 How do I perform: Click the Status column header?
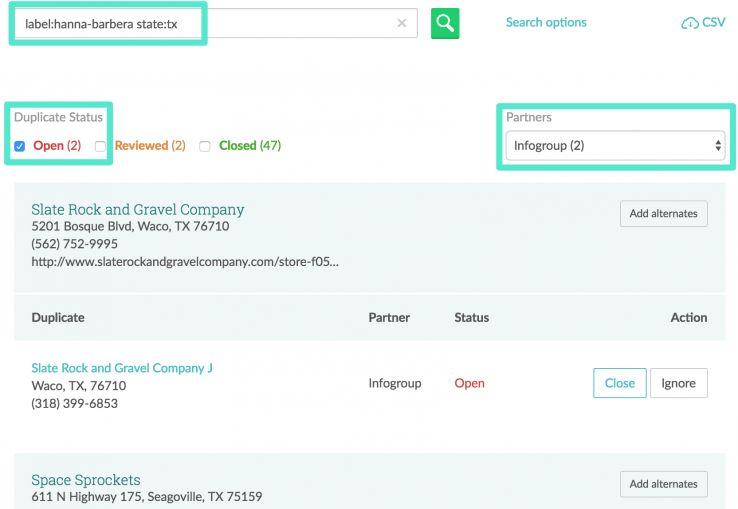[471, 317]
